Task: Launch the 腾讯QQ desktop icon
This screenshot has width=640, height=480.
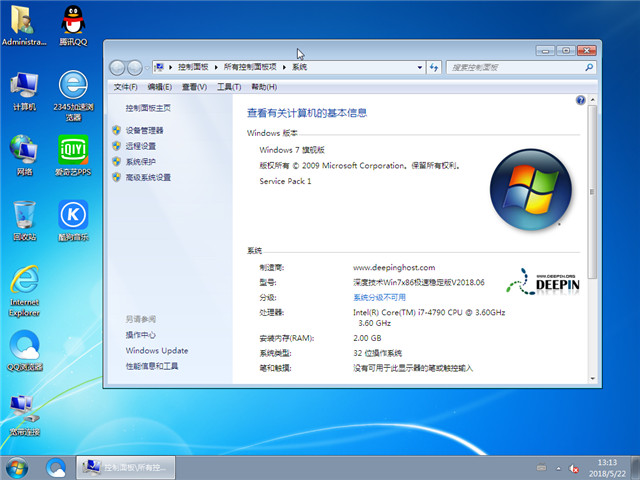Action: click(73, 25)
